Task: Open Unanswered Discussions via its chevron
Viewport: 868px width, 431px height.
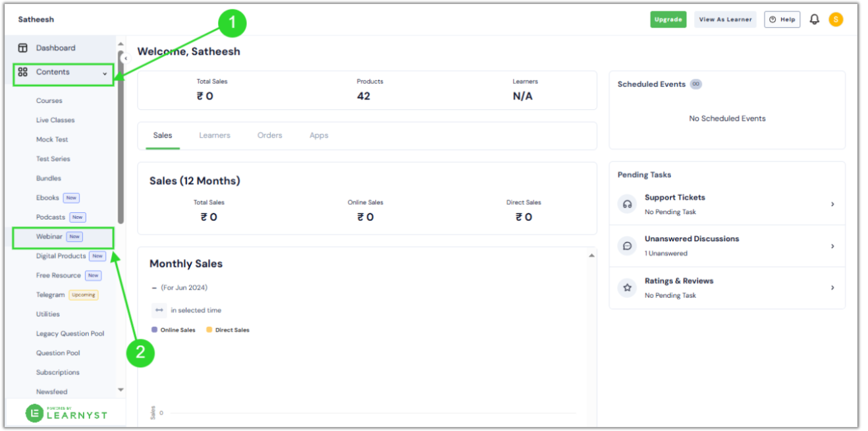Action: pyautogui.click(x=832, y=246)
